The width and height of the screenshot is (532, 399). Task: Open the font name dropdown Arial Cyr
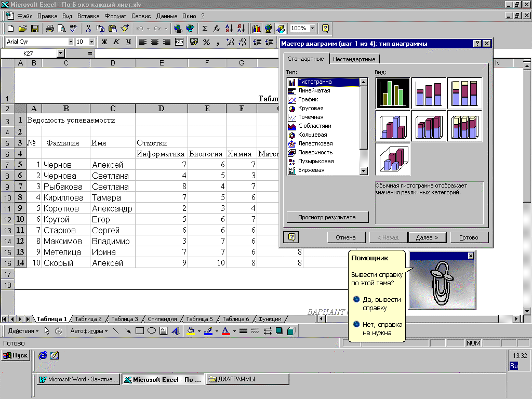click(71, 42)
